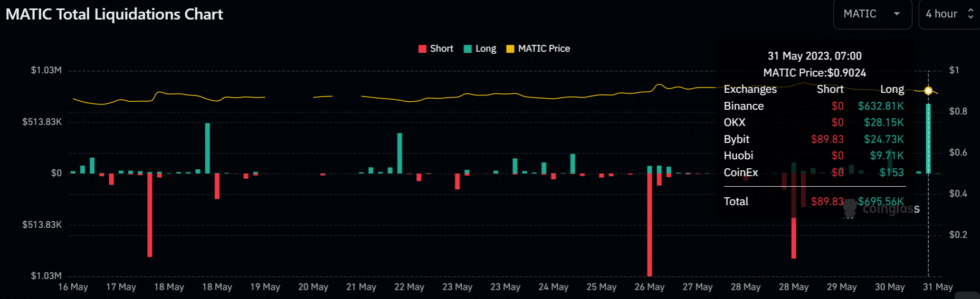Screen dimensions: 980x299
Task: Click the '21 May' x-axis label
Action: pyautogui.click(x=361, y=287)
